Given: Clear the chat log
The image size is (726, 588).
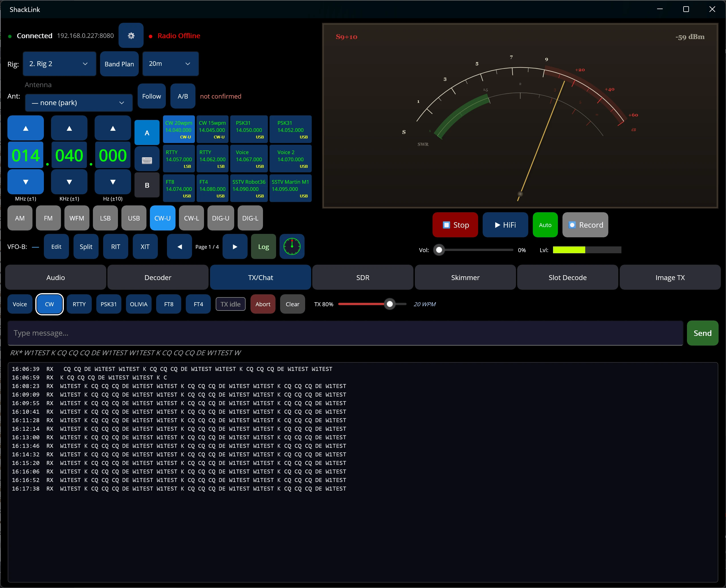Looking at the screenshot, I should coord(292,304).
